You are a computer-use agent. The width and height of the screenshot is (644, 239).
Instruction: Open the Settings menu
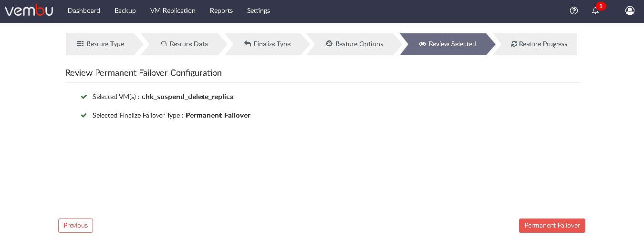pyautogui.click(x=259, y=10)
